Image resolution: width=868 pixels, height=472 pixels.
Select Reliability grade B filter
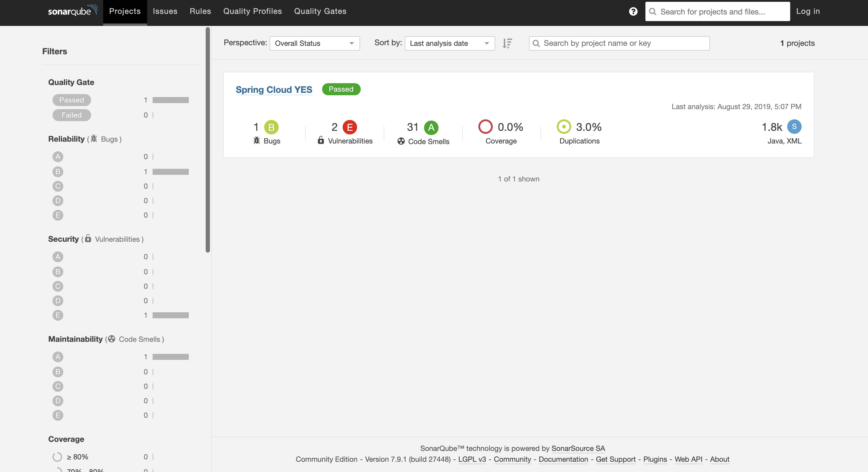click(x=58, y=171)
